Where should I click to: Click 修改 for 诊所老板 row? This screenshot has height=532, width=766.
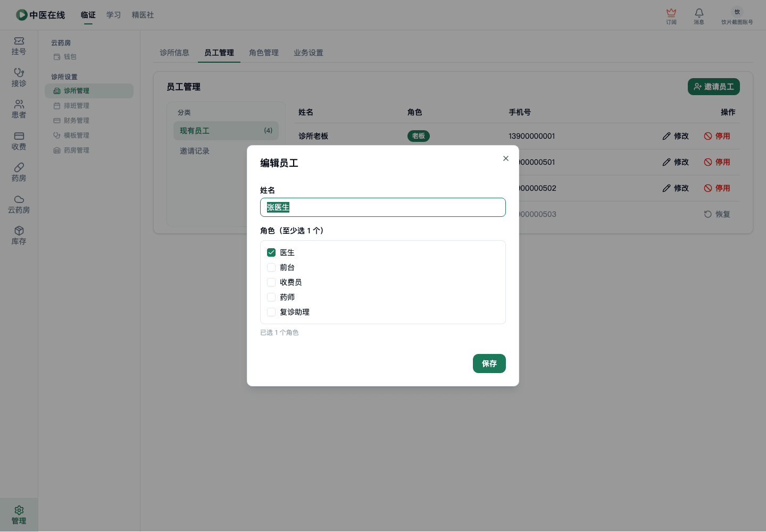(x=676, y=136)
